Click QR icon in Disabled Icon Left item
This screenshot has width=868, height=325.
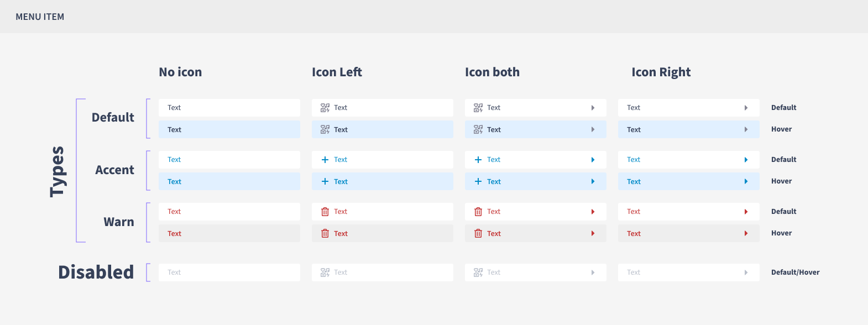click(x=325, y=272)
